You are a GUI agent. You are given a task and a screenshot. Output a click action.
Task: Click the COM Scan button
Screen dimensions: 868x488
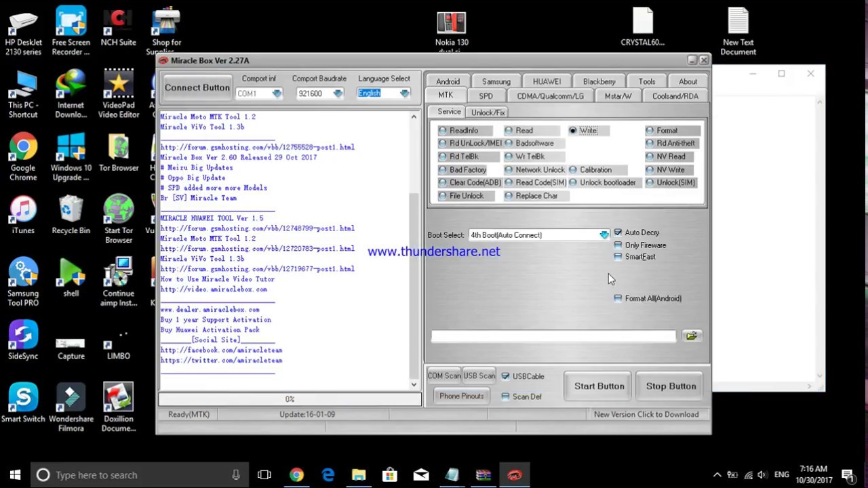(x=443, y=376)
